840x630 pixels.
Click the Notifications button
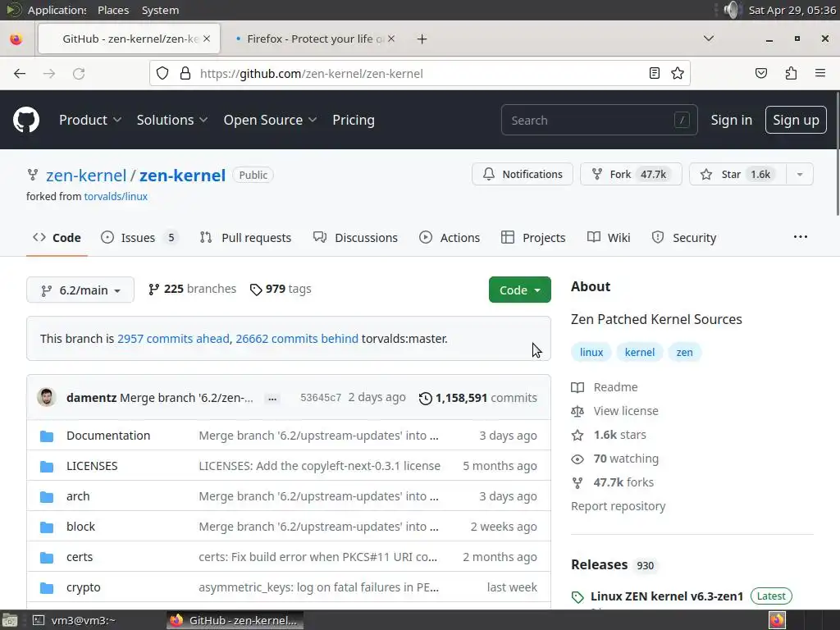tap(523, 174)
